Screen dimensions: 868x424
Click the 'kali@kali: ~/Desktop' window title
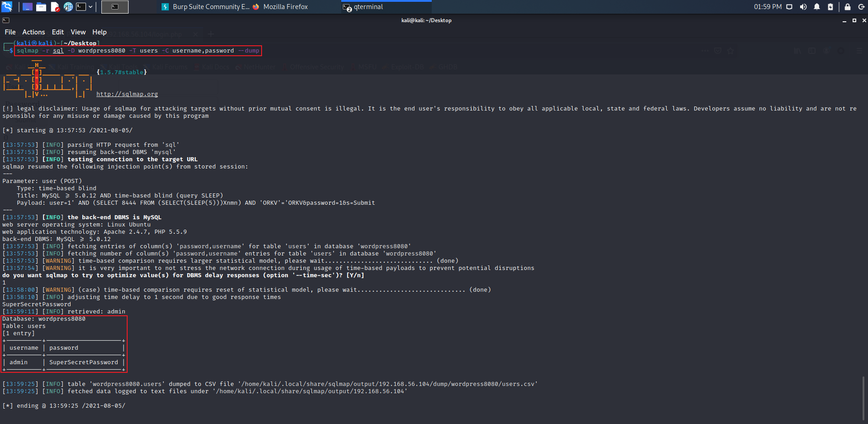coord(426,20)
